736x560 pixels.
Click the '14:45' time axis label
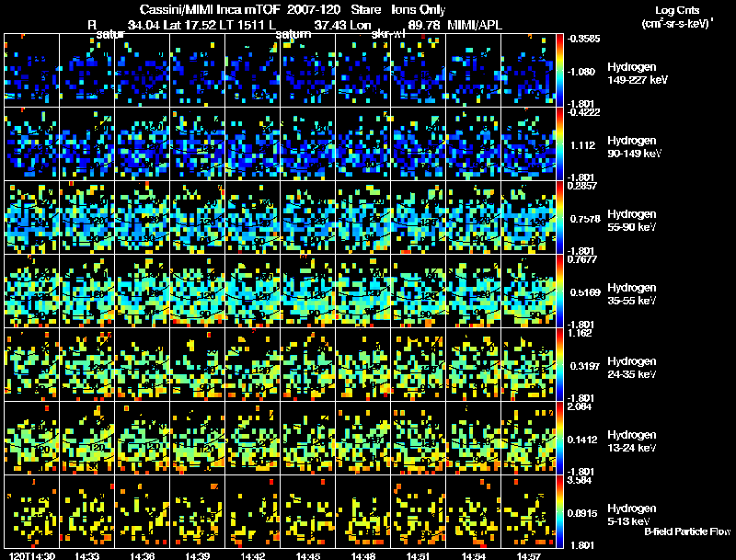click(308, 555)
